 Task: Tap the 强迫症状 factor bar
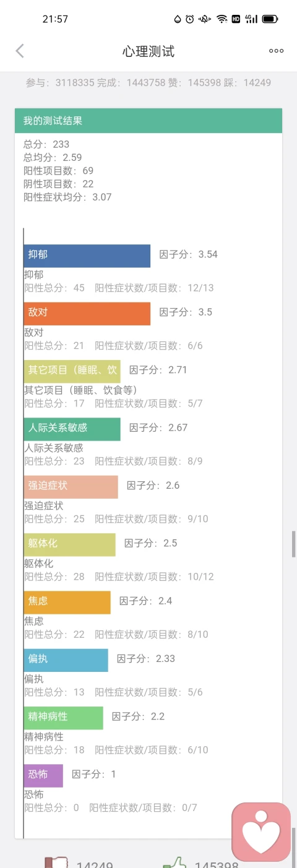[71, 487]
